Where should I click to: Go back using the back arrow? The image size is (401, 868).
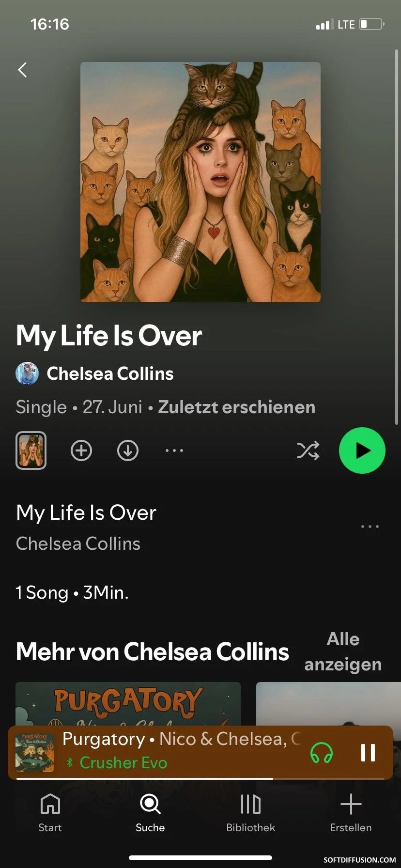[x=22, y=70]
